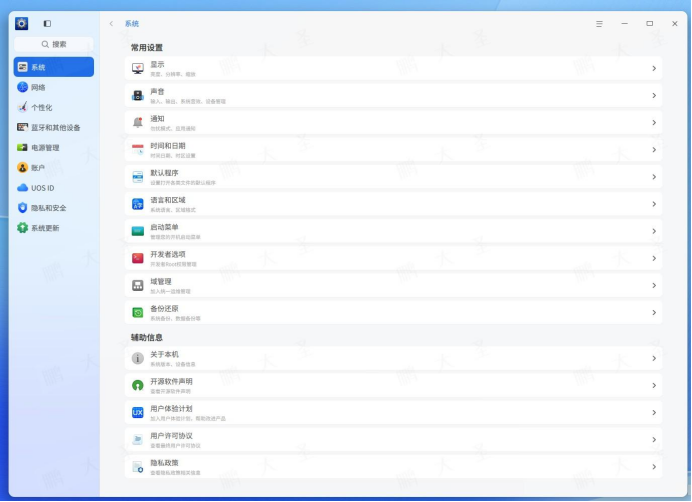Click the End User License (用户许可协议) icon
Image resolution: width=692 pixels, height=502 pixels.
(x=138, y=440)
